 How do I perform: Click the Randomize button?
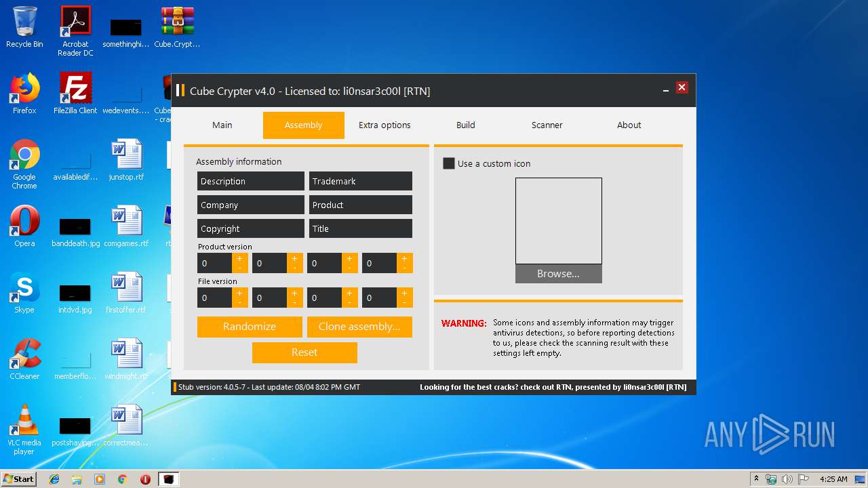250,327
